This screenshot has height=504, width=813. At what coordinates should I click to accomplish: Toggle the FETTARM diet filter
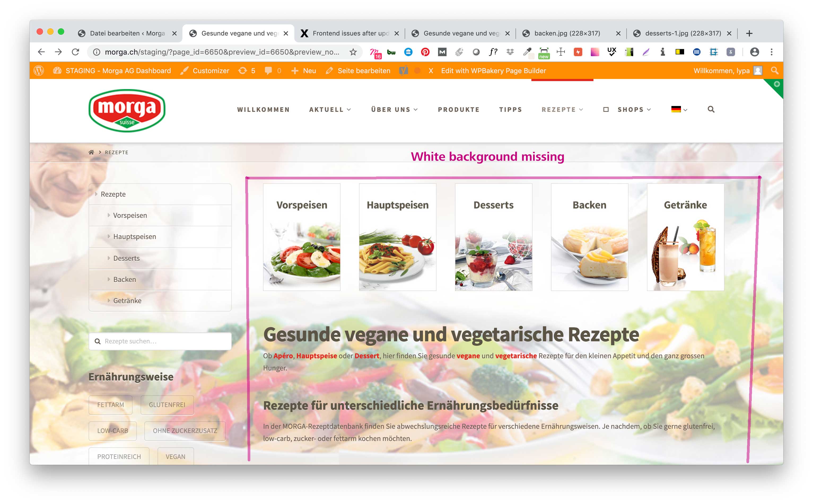click(110, 405)
